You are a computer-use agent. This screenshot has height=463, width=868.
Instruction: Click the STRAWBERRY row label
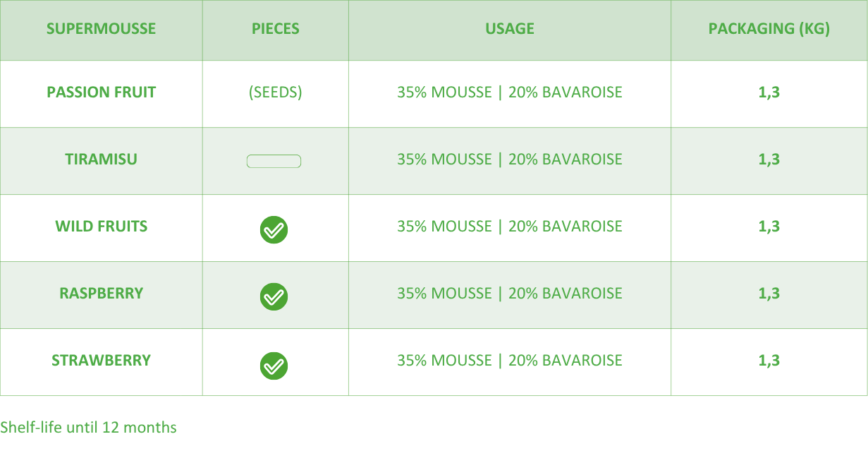click(101, 361)
